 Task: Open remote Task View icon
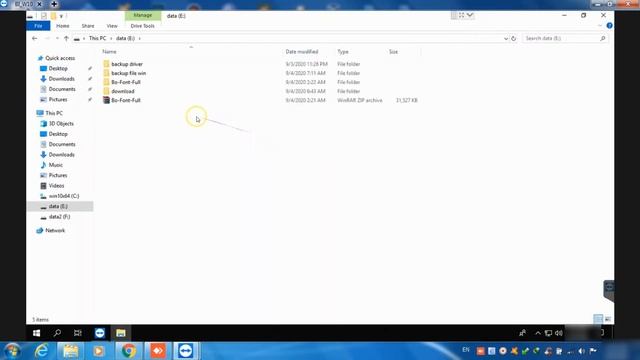pos(78,333)
